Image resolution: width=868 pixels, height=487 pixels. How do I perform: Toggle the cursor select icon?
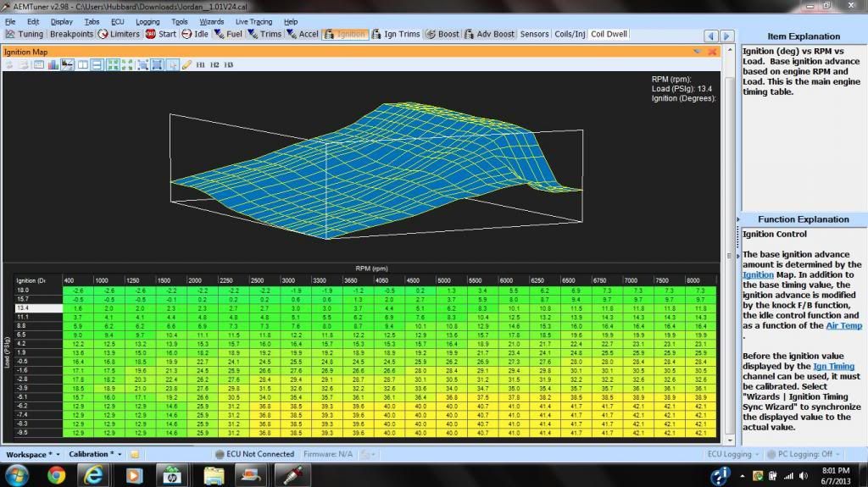click(172, 64)
